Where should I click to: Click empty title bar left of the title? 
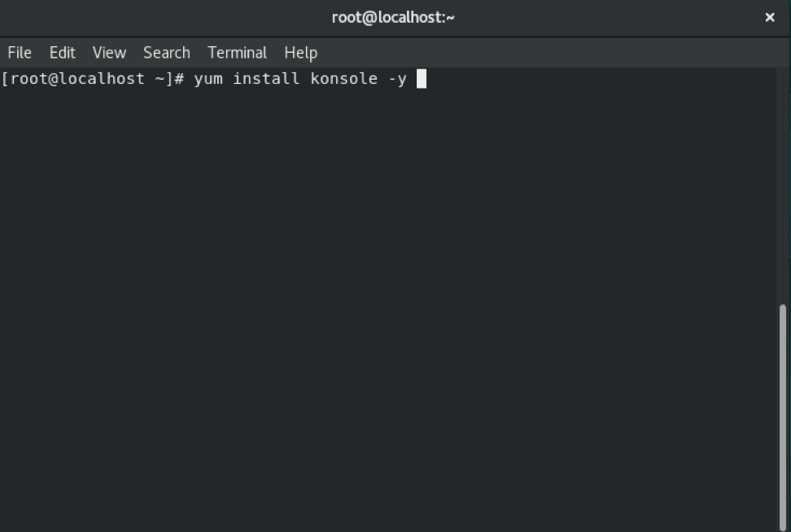coord(163,17)
